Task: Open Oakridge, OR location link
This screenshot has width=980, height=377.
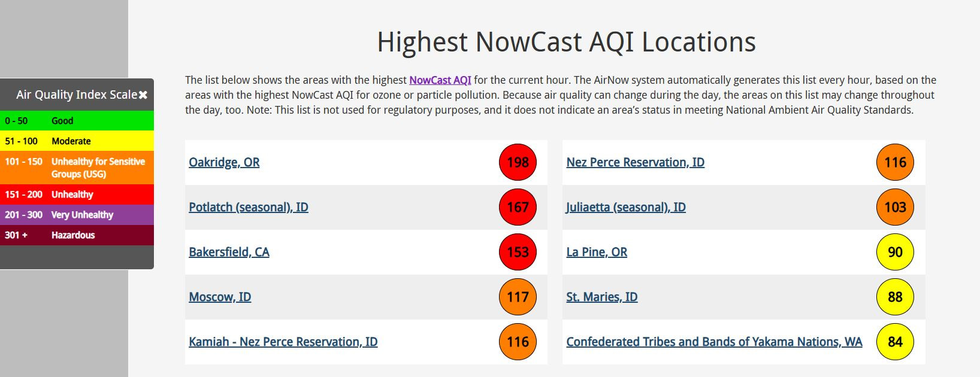Action: click(x=224, y=162)
